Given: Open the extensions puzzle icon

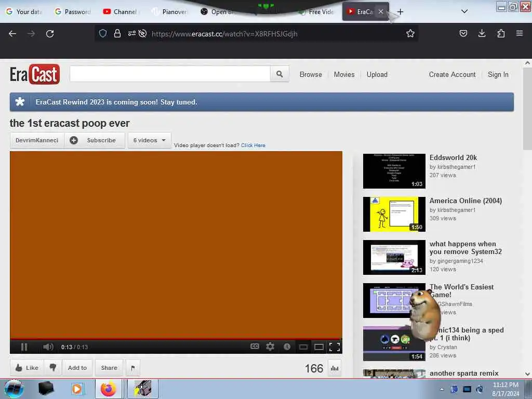Looking at the screenshot, I should pos(501,33).
